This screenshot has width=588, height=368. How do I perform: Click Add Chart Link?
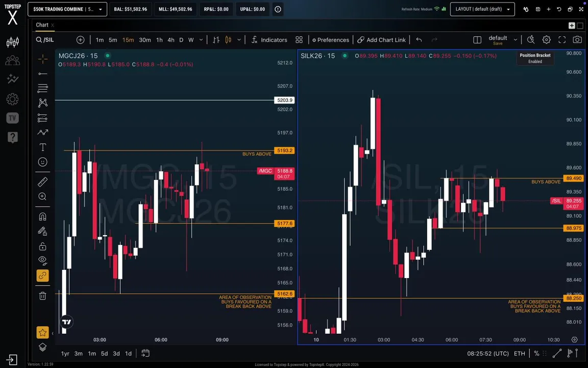(381, 40)
